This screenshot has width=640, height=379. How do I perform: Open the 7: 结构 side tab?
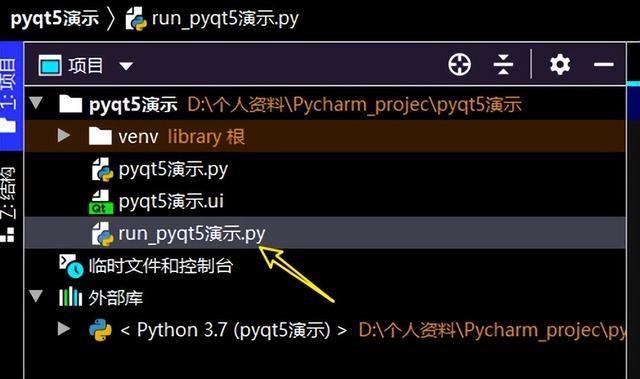[9, 204]
